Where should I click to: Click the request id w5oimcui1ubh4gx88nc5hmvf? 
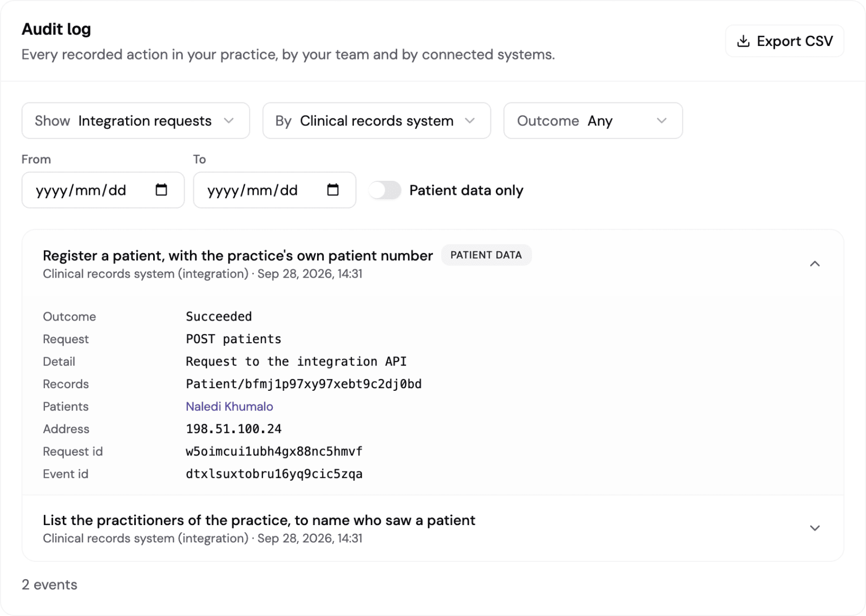(274, 451)
